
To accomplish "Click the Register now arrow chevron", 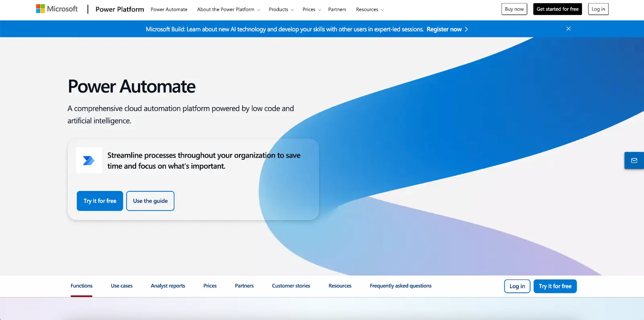I will coord(466,29).
